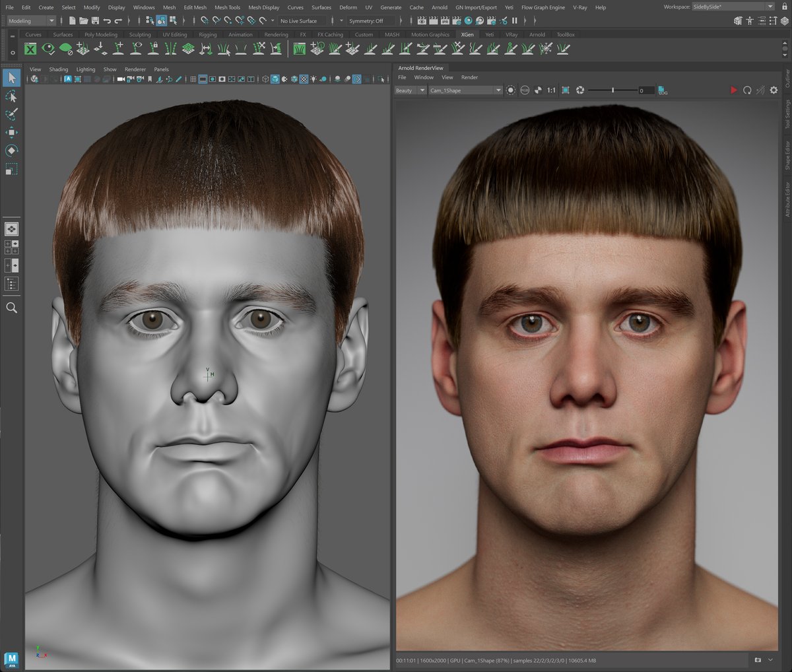Adjust the exposure slider in Arnold RenderView
Viewport: 792px width, 672px height.
612,90
